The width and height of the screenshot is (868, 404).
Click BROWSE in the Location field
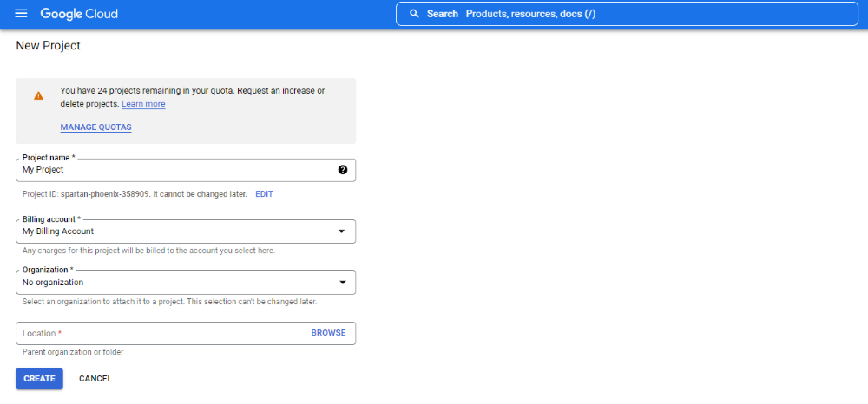[x=328, y=333]
